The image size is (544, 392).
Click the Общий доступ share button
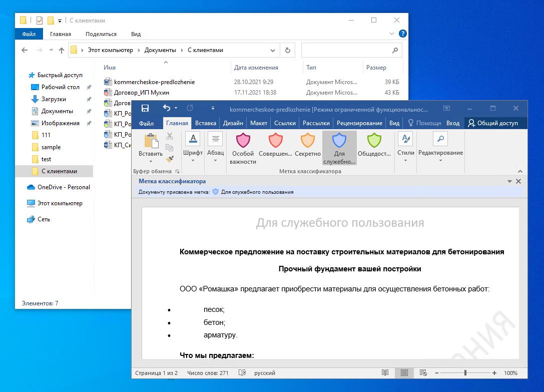(493, 123)
